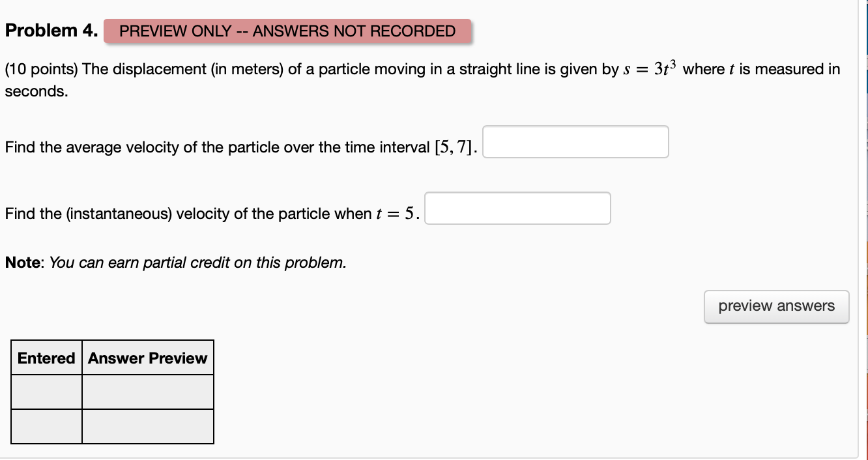Click the 10 points label

point(40,69)
